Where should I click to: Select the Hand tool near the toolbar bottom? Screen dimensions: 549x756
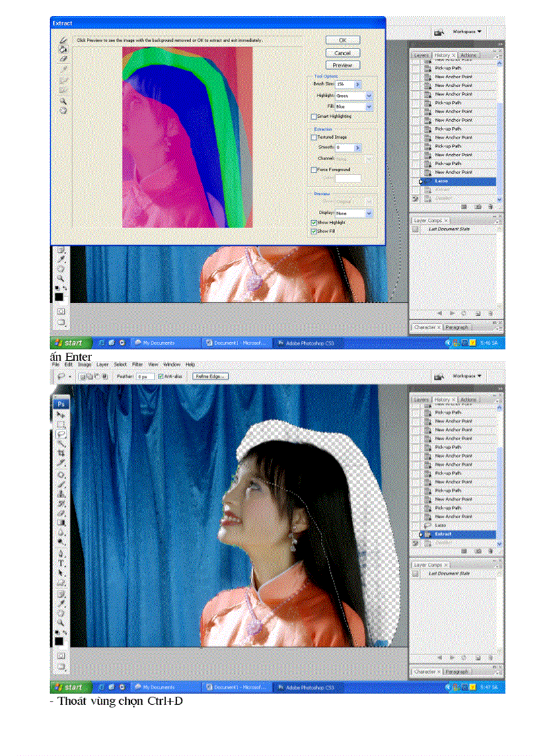click(x=61, y=613)
